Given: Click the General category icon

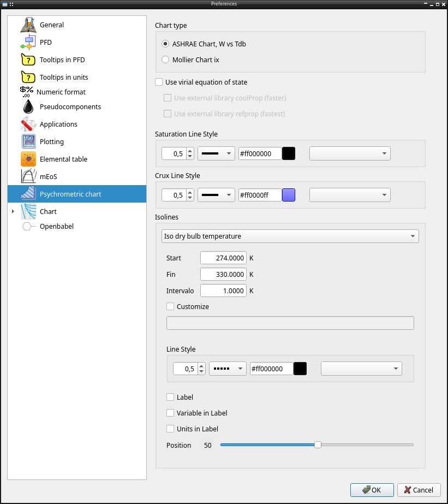Looking at the screenshot, I should [x=28, y=25].
